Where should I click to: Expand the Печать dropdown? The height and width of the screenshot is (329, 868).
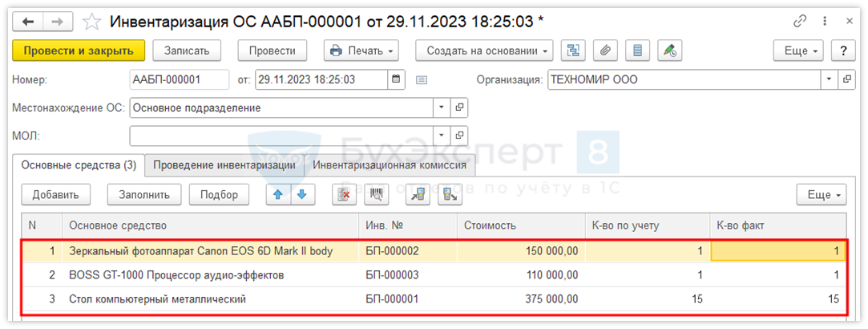pyautogui.click(x=361, y=51)
